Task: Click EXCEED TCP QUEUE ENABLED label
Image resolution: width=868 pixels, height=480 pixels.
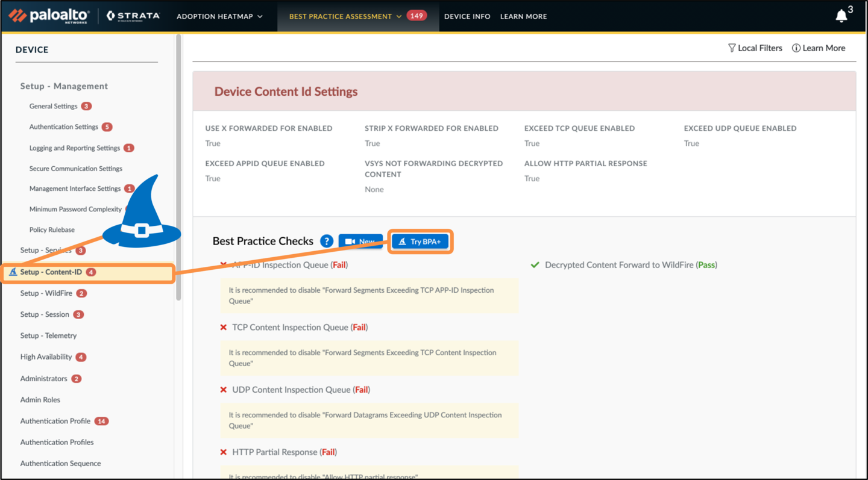Action: [579, 128]
